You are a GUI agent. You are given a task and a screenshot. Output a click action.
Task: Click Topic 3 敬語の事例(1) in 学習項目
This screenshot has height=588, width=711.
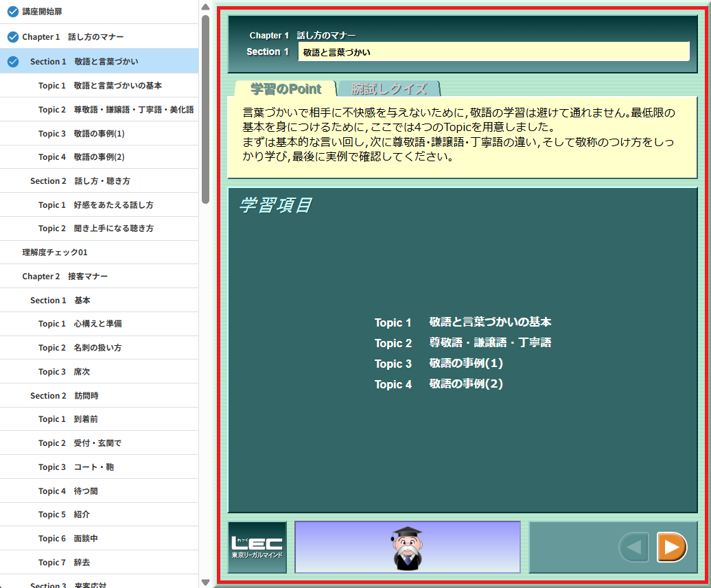click(439, 364)
